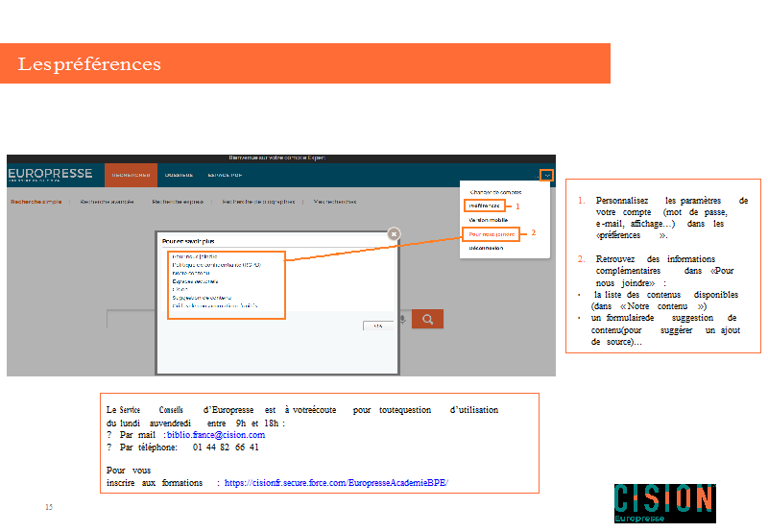Click 'Déconnexion' to log out
The height and width of the screenshot is (532, 768).
point(486,248)
